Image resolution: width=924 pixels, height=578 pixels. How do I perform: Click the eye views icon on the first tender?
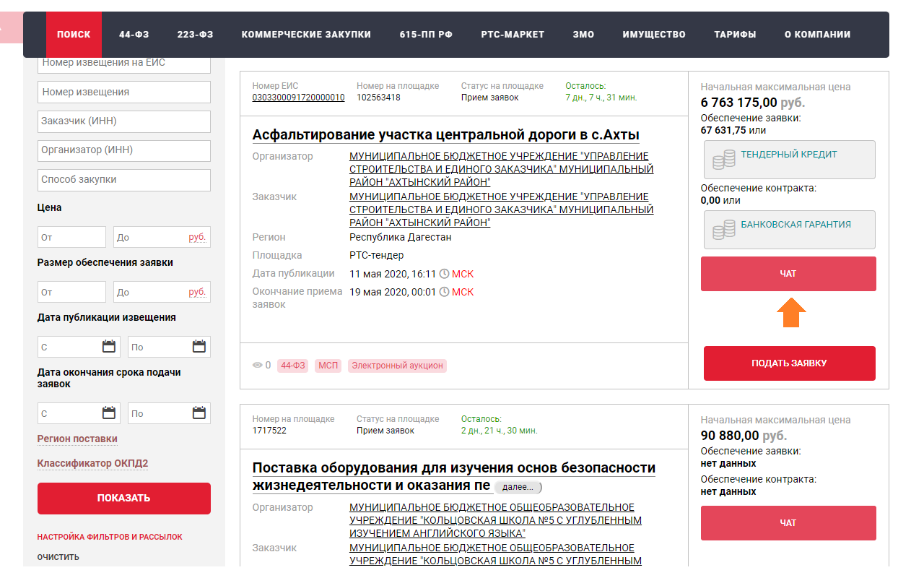257,366
